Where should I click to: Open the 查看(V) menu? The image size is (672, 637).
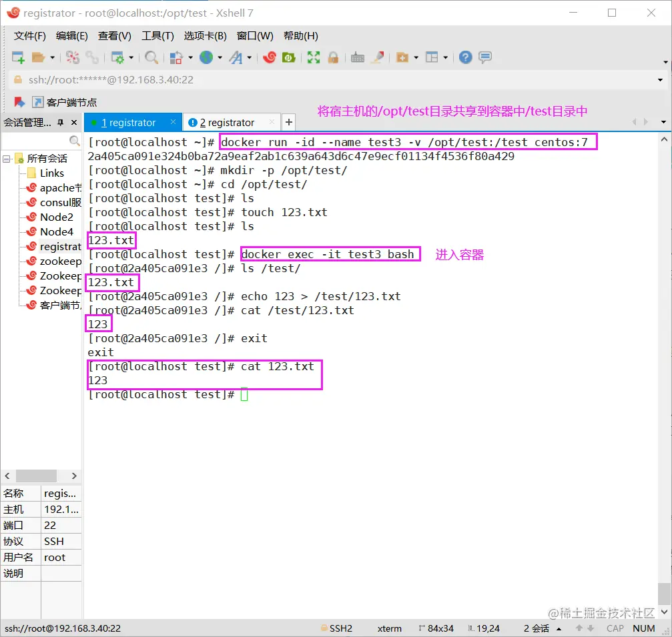pyautogui.click(x=114, y=36)
